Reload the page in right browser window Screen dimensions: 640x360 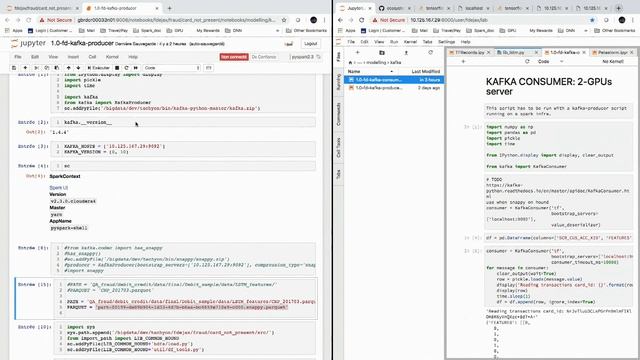tap(361, 20)
